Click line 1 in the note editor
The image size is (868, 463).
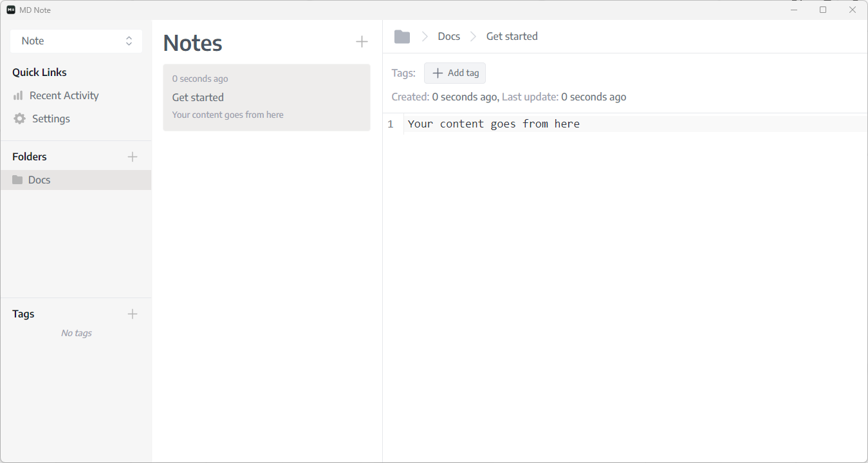pyautogui.click(x=493, y=123)
